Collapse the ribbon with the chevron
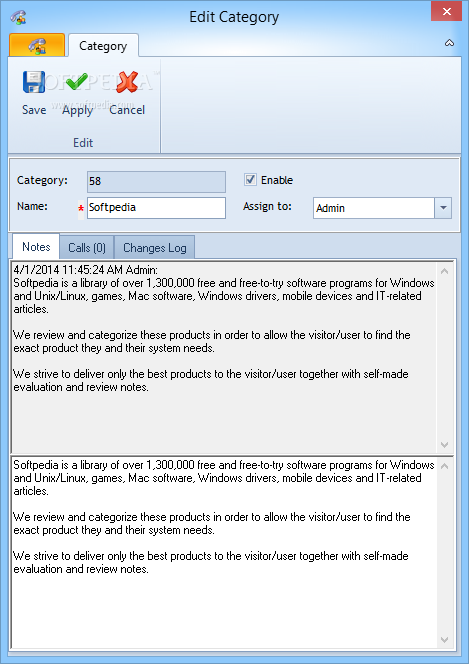The width and height of the screenshot is (469, 664). tap(450, 43)
